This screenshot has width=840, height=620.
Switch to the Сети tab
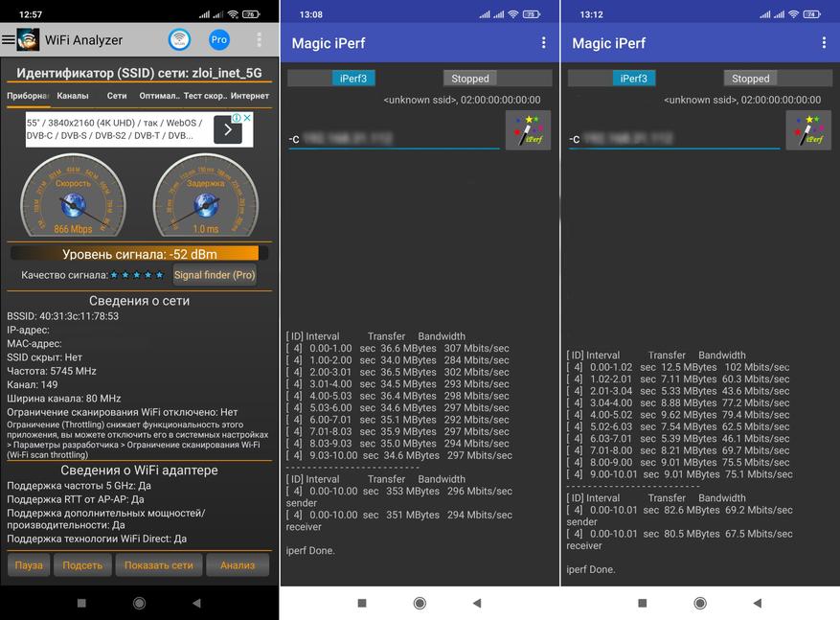117,96
